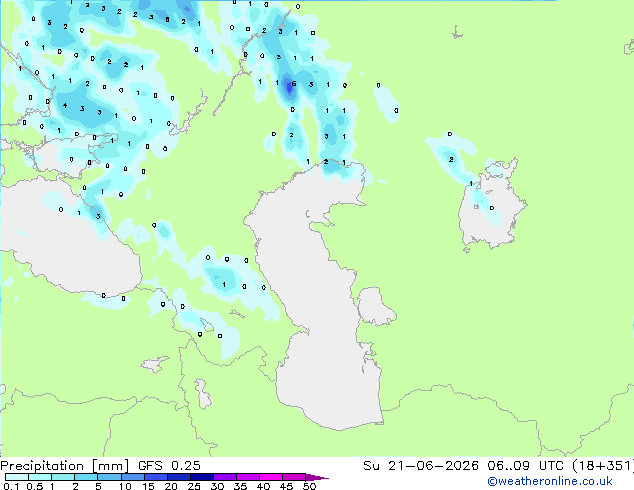Click the 25–30 mm dark blue swatch
This screenshot has height=490, width=634.
point(201,477)
